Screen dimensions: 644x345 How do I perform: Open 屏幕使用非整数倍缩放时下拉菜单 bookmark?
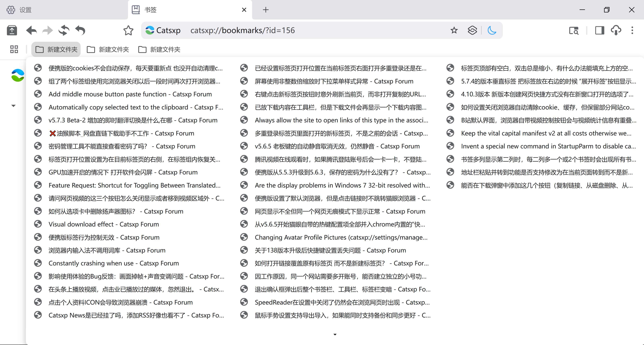coord(335,81)
